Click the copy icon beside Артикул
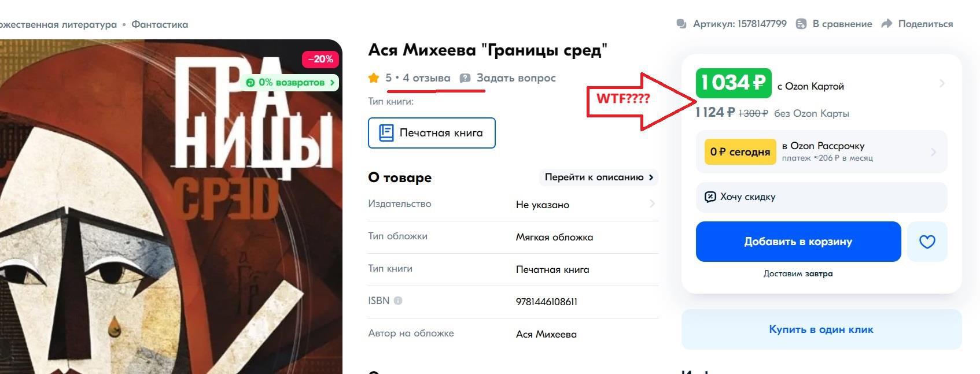The image size is (980, 374). tap(681, 24)
